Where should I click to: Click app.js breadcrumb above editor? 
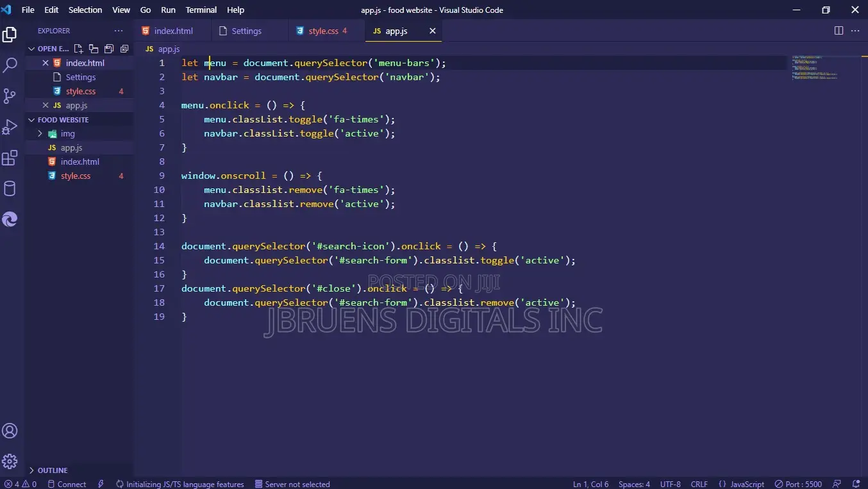(163, 49)
